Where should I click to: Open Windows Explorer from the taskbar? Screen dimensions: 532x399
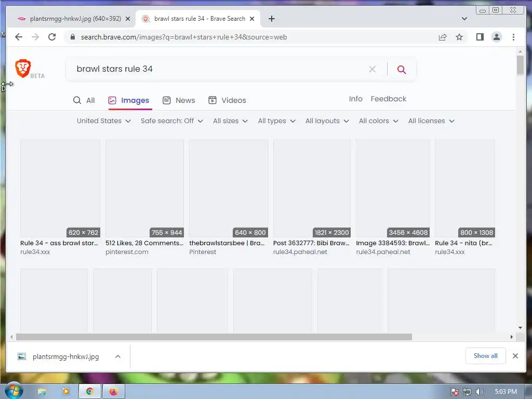(x=42, y=392)
